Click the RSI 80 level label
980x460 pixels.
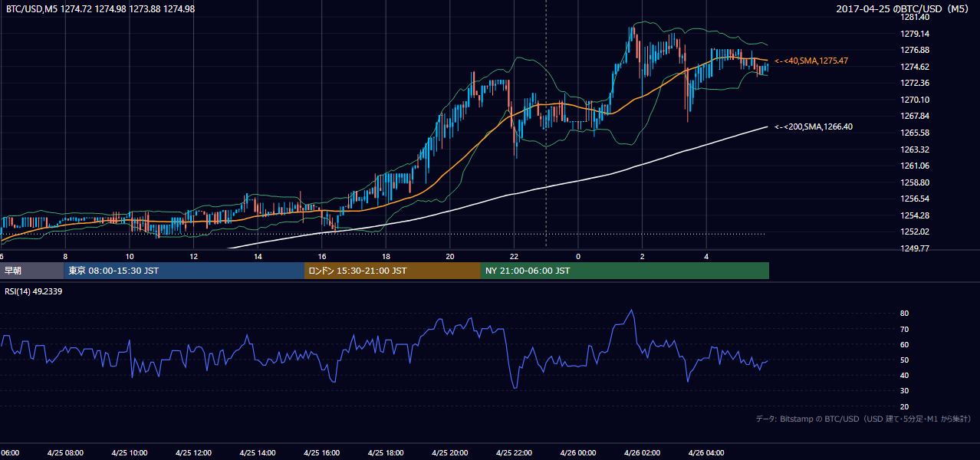(904, 314)
